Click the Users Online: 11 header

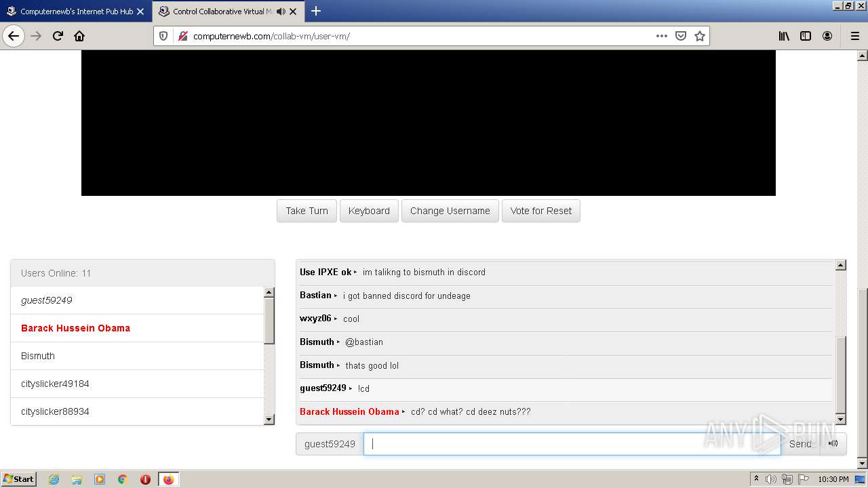coord(143,273)
